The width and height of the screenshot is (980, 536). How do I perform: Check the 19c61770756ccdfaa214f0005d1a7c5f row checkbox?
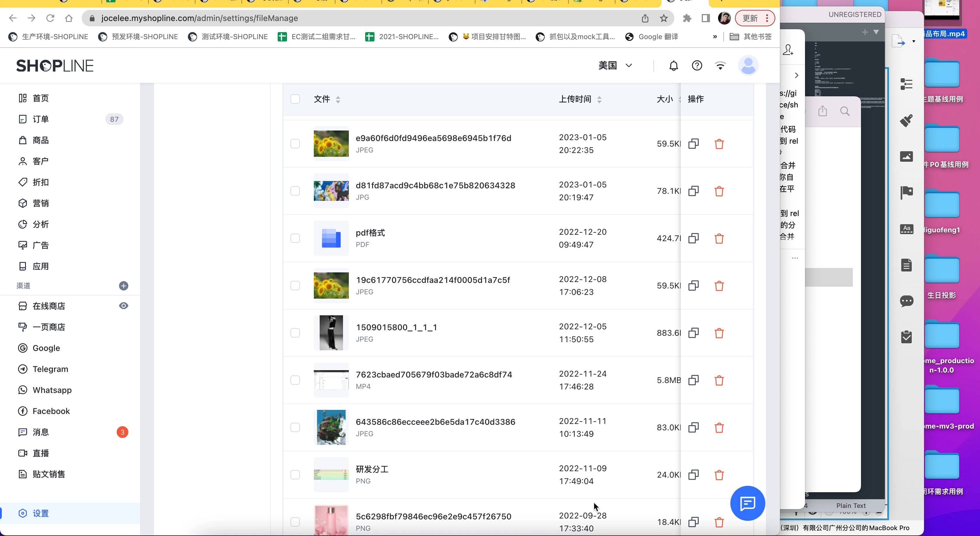295,286
